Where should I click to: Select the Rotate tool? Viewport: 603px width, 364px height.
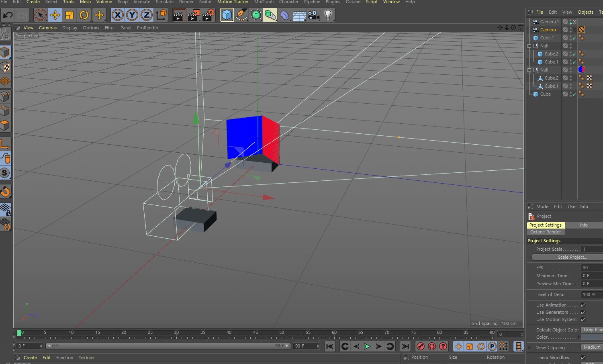84,15
